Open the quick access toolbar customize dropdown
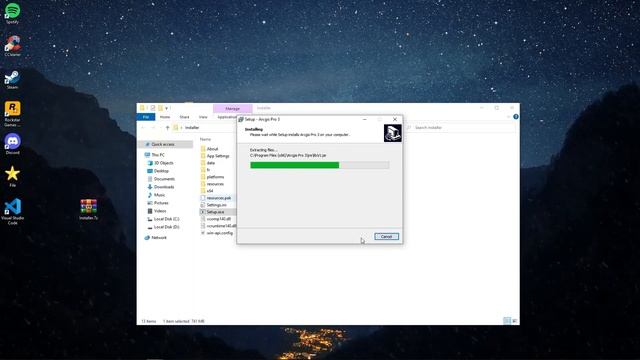The image size is (640, 360). (167, 108)
